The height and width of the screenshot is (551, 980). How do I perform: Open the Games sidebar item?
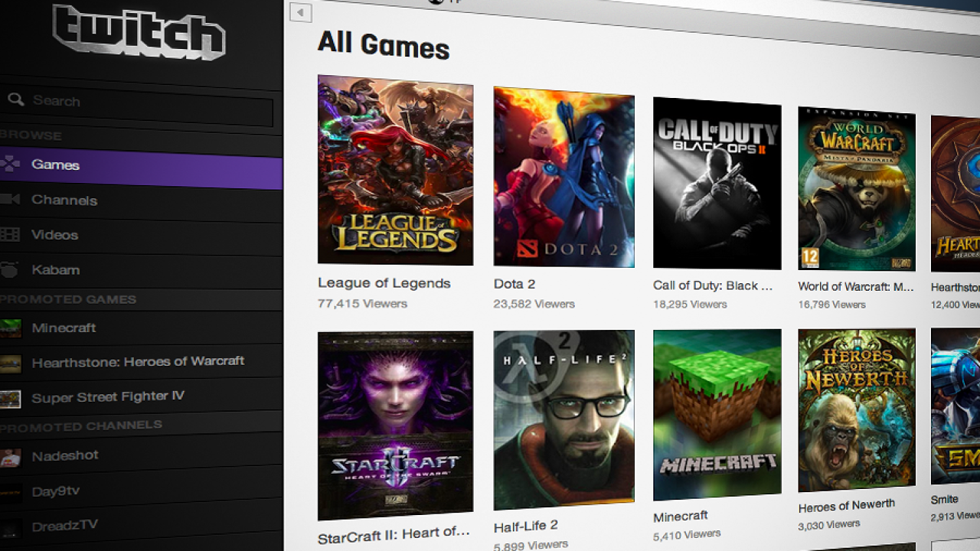141,168
